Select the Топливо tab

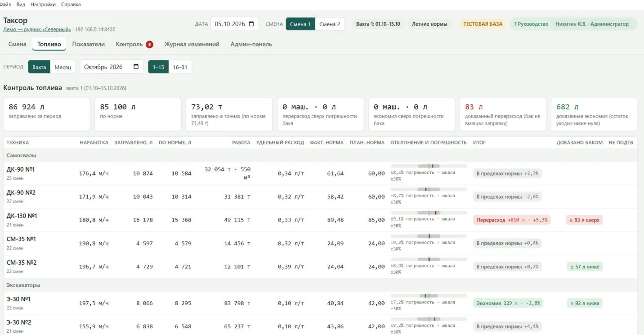coord(49,44)
